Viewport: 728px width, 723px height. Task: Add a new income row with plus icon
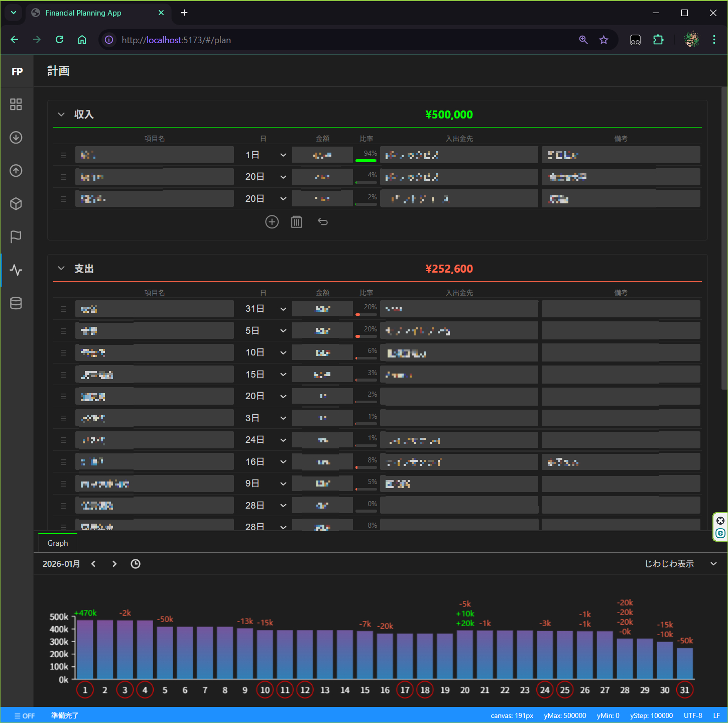point(272,222)
